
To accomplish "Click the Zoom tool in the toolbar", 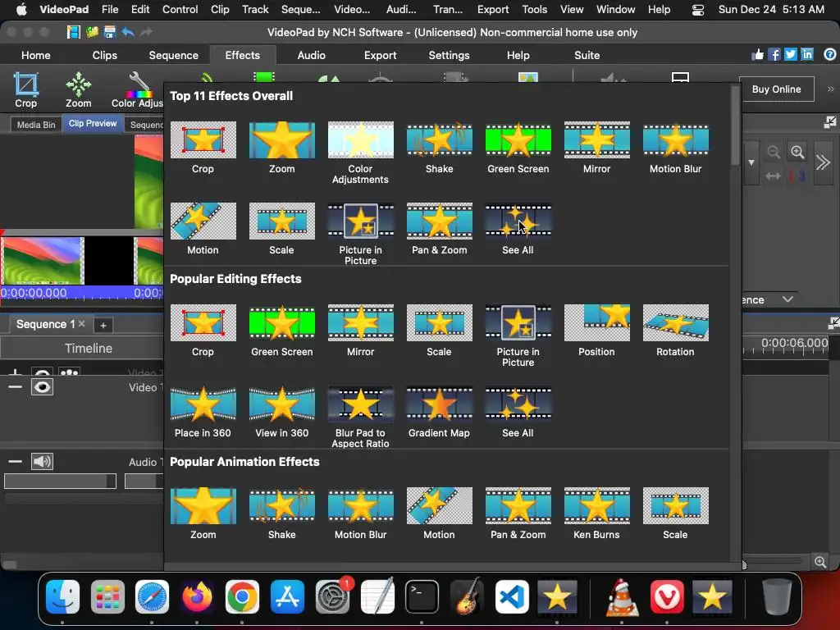I will tap(78, 90).
